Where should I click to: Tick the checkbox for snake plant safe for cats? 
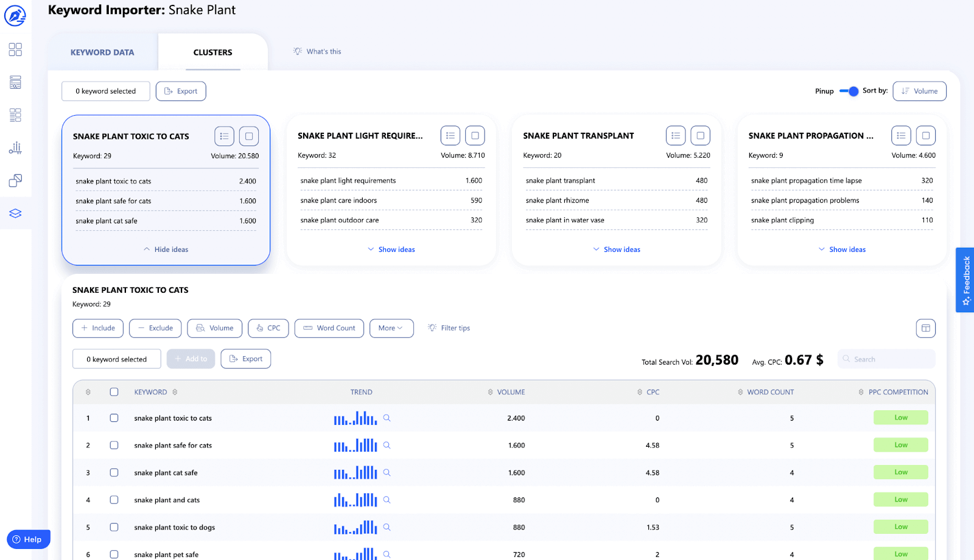pos(114,445)
